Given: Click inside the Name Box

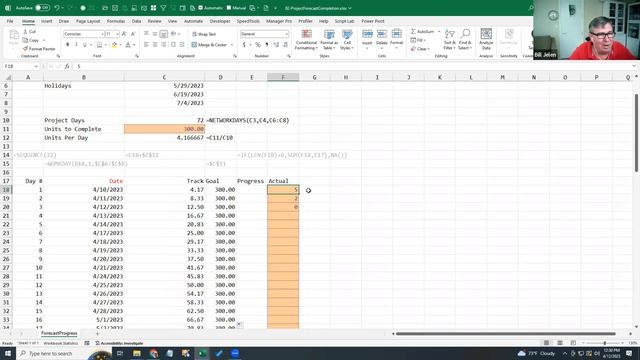Looking at the screenshot, I should point(20,66).
